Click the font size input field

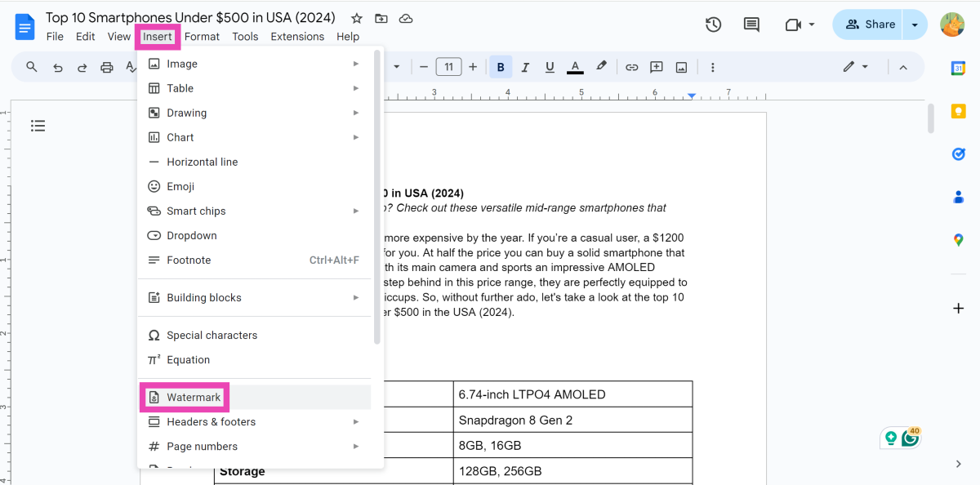[x=448, y=67]
